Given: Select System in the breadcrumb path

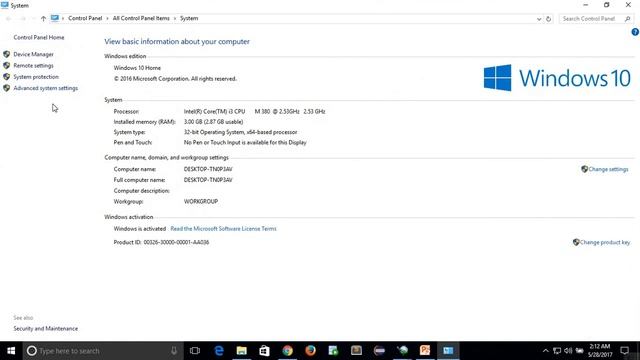Looking at the screenshot, I should tap(189, 18).
